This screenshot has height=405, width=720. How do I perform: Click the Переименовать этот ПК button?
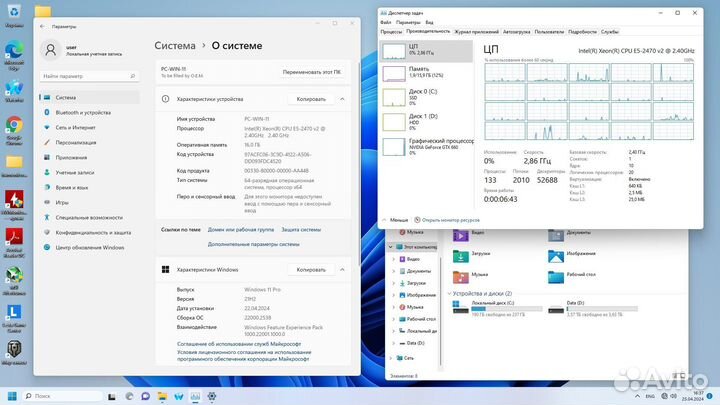tap(312, 72)
